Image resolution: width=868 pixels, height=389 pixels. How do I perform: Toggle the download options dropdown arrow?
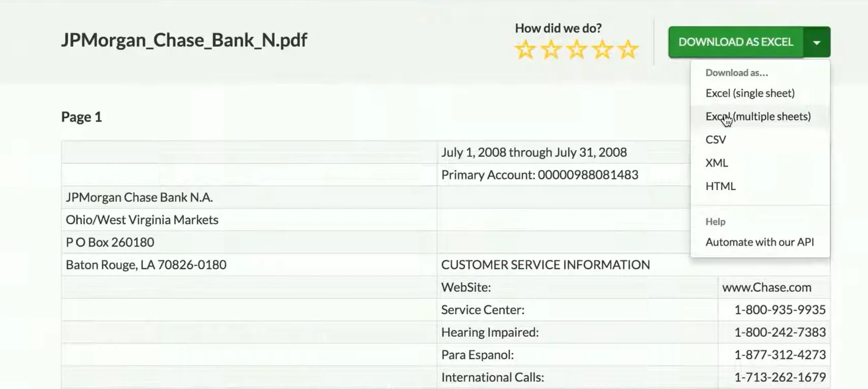(x=817, y=42)
